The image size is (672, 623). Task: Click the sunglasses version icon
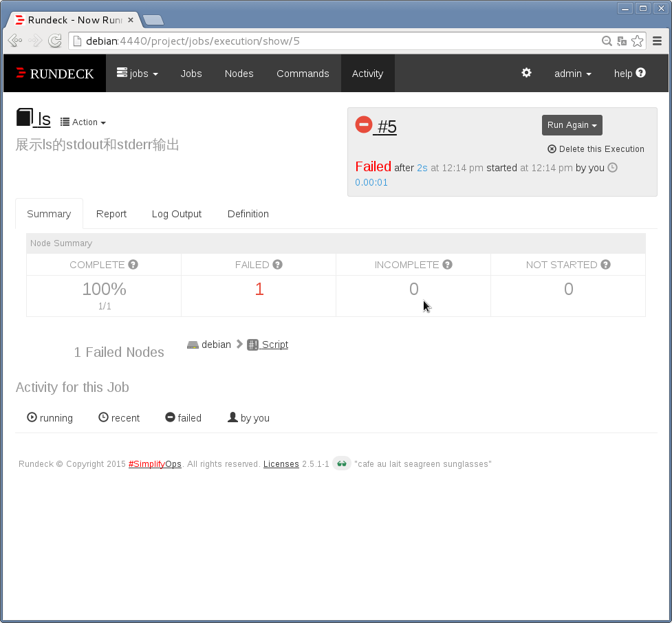coord(342,463)
